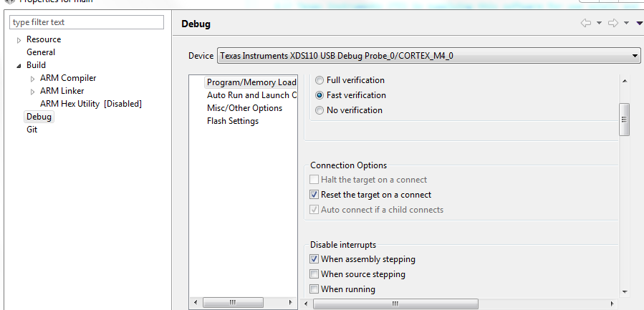Select Git in the properties tree
This screenshot has width=644, height=310.
click(32, 130)
